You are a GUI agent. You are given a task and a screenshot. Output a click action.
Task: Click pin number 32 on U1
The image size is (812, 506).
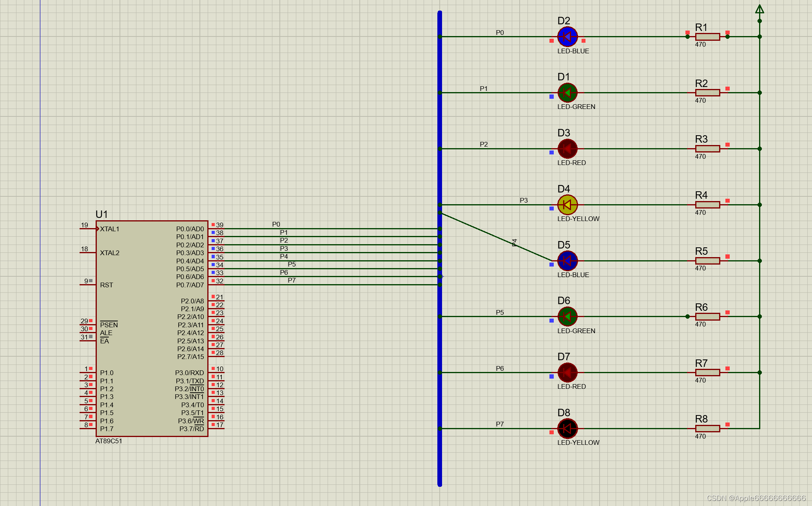(x=220, y=281)
